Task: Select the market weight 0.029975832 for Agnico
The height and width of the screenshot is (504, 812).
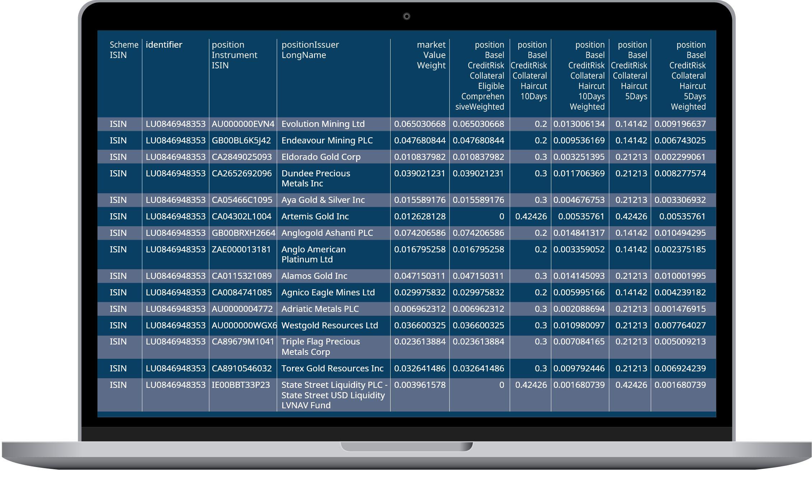Action: pyautogui.click(x=420, y=293)
